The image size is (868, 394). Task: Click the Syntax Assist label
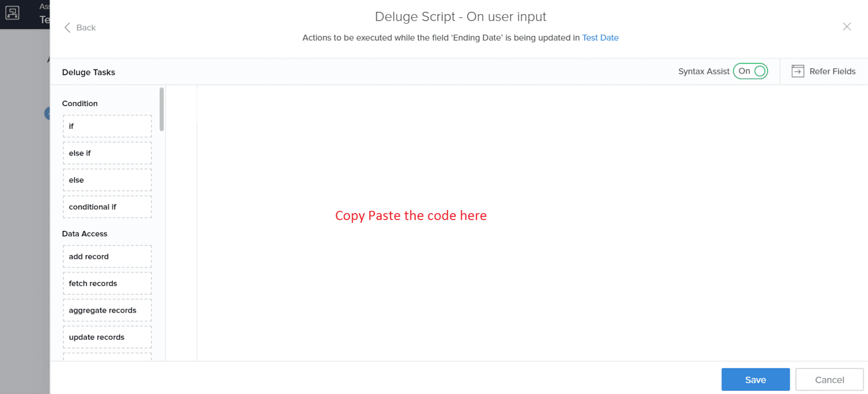click(704, 71)
